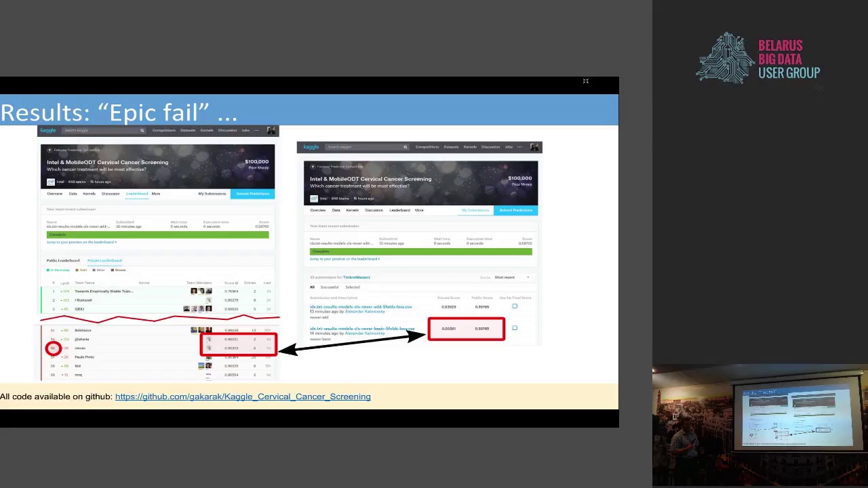
Task: Click Submit Predictions in right screenshot
Action: coord(516,210)
